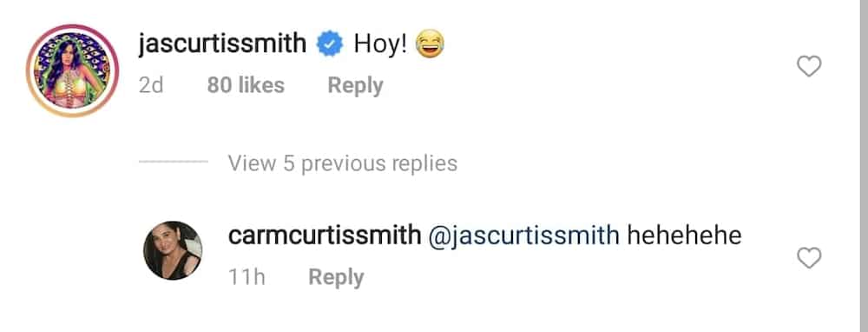Like carmcurtissmith's hehehehe reply with the heart
This screenshot has height=332, width=868.
click(809, 258)
